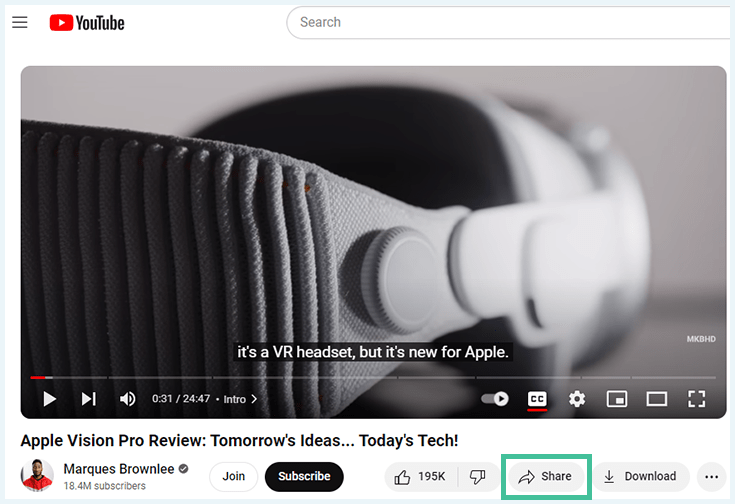The image size is (735, 504).
Task: Open Marques Brownlee channel avatar
Action: [37, 475]
